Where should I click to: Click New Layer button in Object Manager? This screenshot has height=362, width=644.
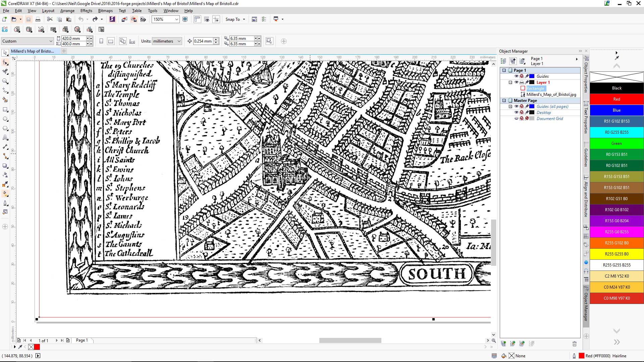pyautogui.click(x=503, y=344)
